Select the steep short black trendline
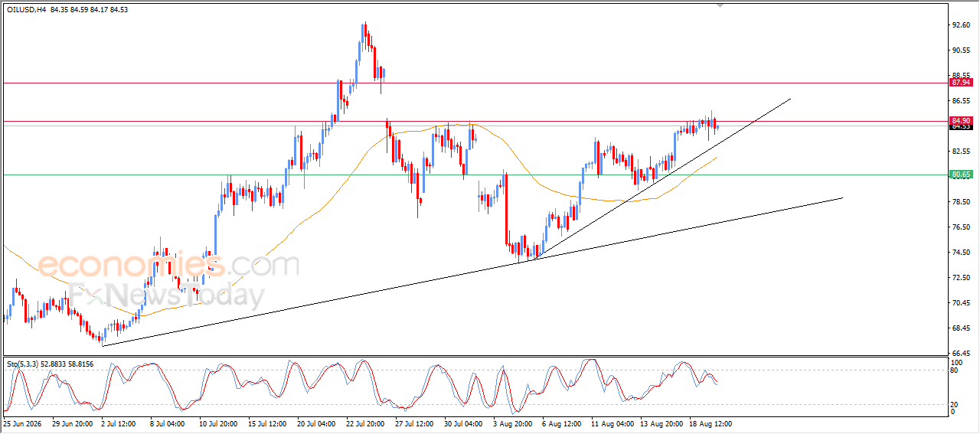The width and height of the screenshot is (980, 434). pos(664,178)
